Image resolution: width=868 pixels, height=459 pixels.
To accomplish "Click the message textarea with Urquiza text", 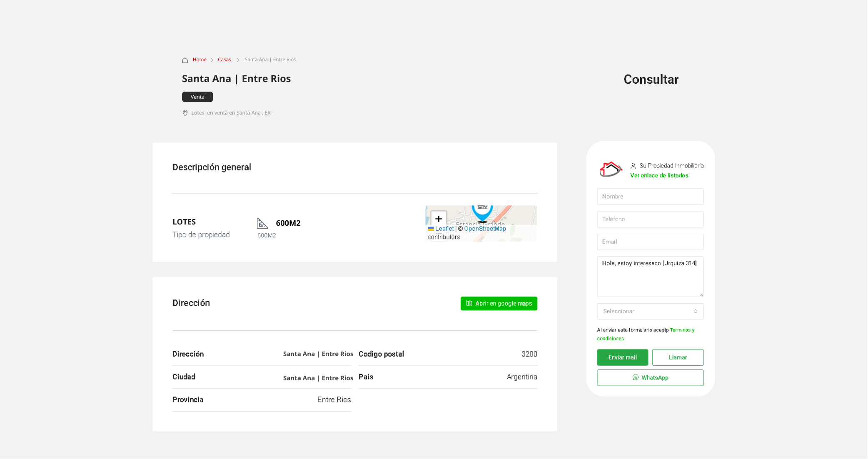I will pos(650,277).
